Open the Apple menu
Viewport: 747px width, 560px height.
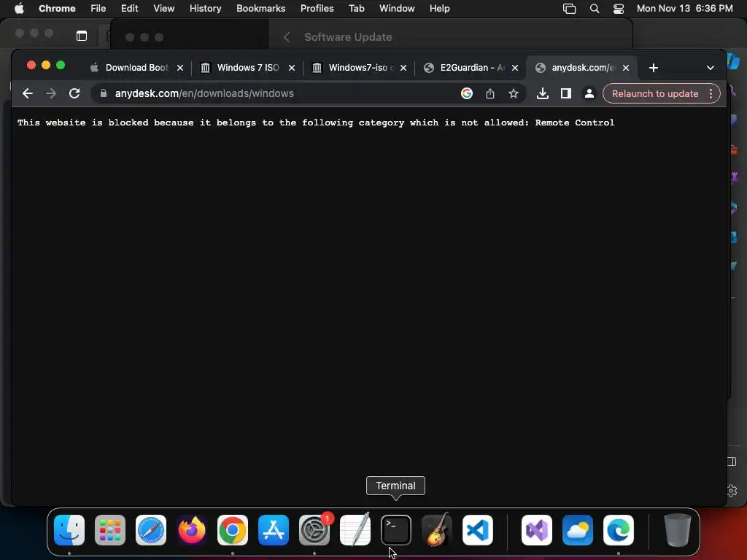point(19,9)
